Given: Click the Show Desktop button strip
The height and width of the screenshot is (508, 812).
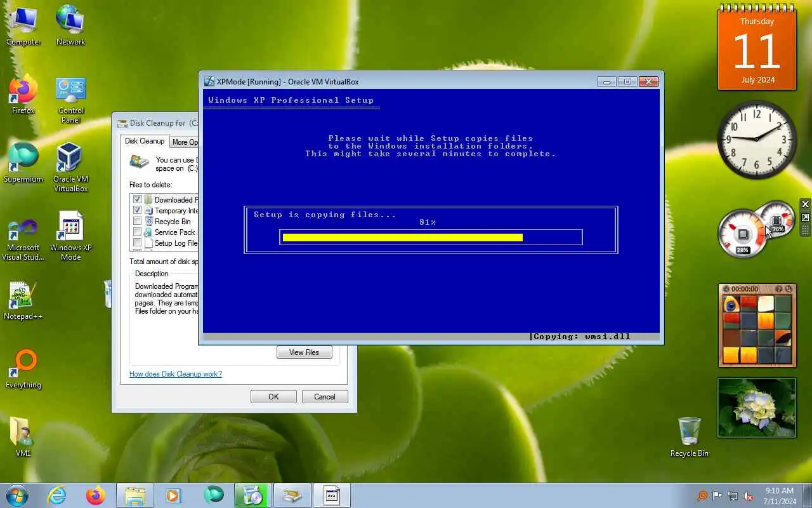Looking at the screenshot, I should click(807, 495).
